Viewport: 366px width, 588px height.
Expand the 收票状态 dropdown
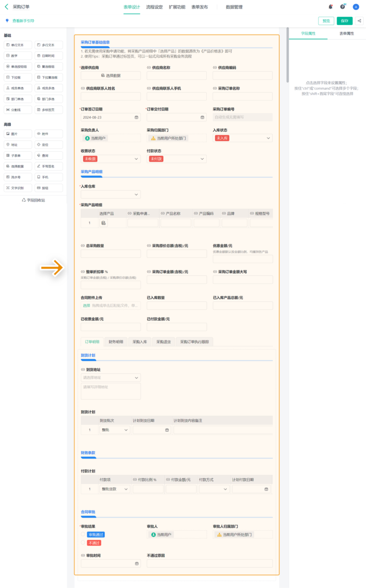pyautogui.click(x=111, y=159)
